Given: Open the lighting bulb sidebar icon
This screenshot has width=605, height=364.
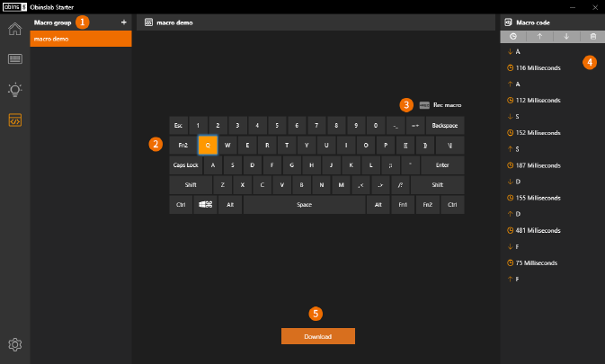Looking at the screenshot, I should coord(14,89).
